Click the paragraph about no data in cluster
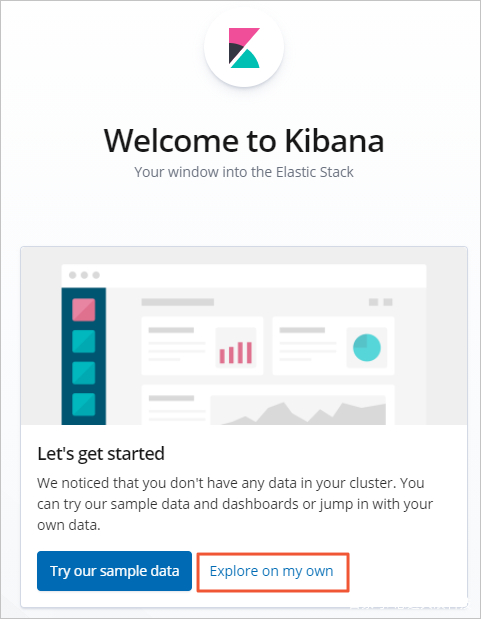Viewport: 481px width, 619px height. pos(235,504)
